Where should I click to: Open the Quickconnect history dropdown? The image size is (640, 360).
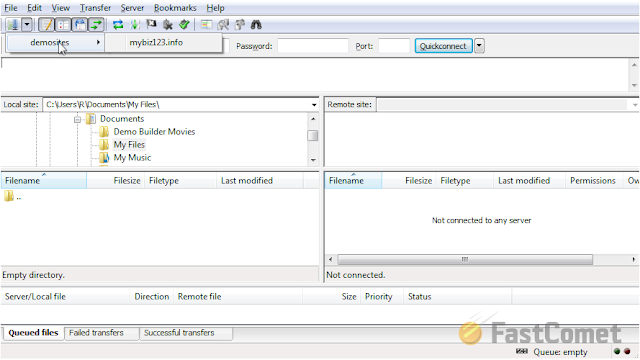(x=479, y=46)
